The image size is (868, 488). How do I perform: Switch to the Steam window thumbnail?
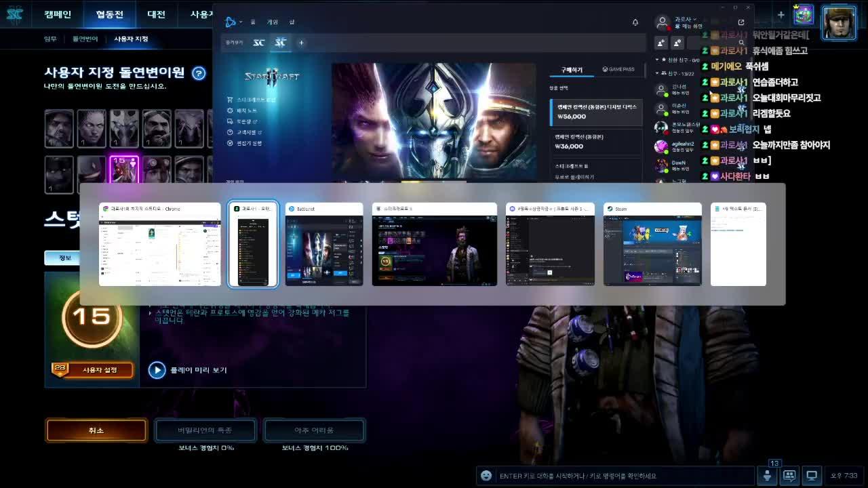point(652,245)
